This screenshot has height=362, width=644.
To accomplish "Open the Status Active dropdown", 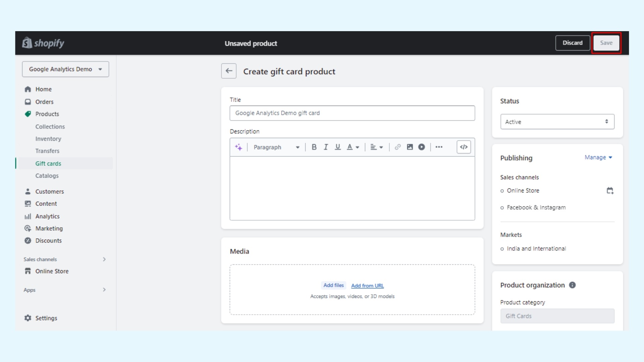I will click(x=557, y=122).
